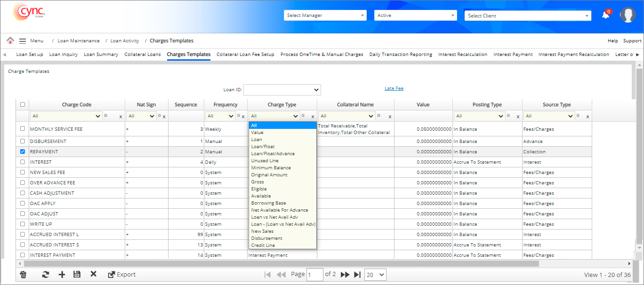Click the Export button

click(121, 275)
